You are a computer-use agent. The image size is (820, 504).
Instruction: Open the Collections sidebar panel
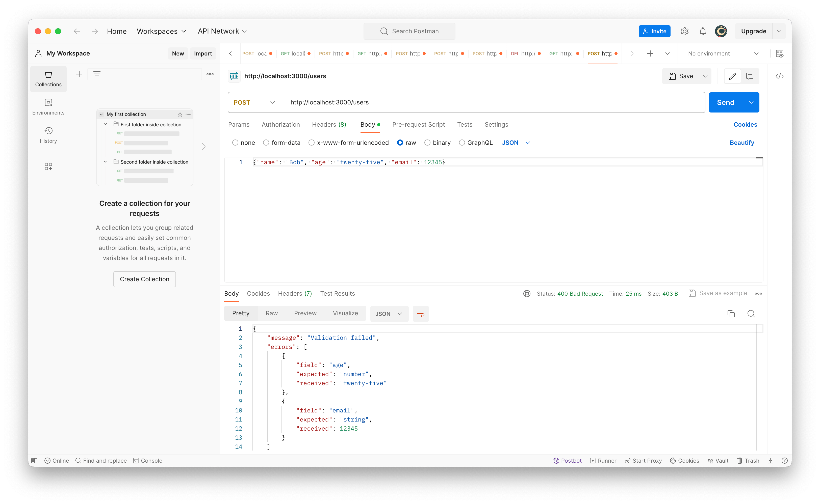coord(48,79)
